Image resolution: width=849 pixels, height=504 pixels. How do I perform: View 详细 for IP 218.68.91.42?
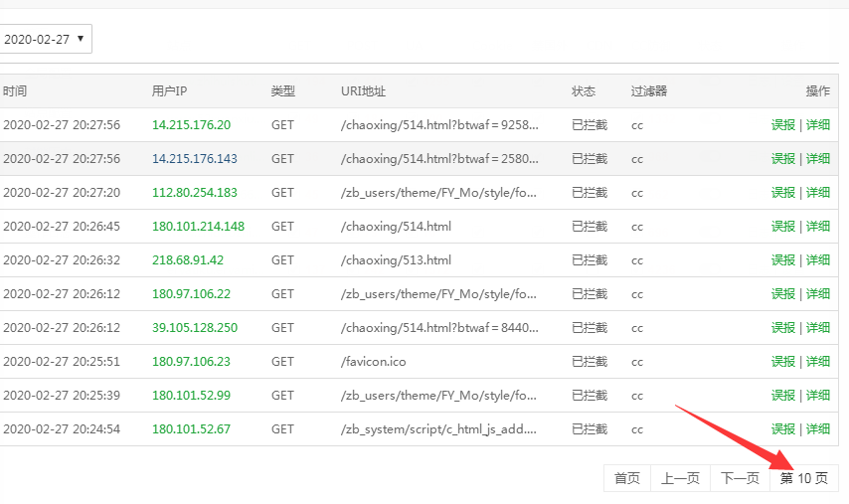(818, 260)
